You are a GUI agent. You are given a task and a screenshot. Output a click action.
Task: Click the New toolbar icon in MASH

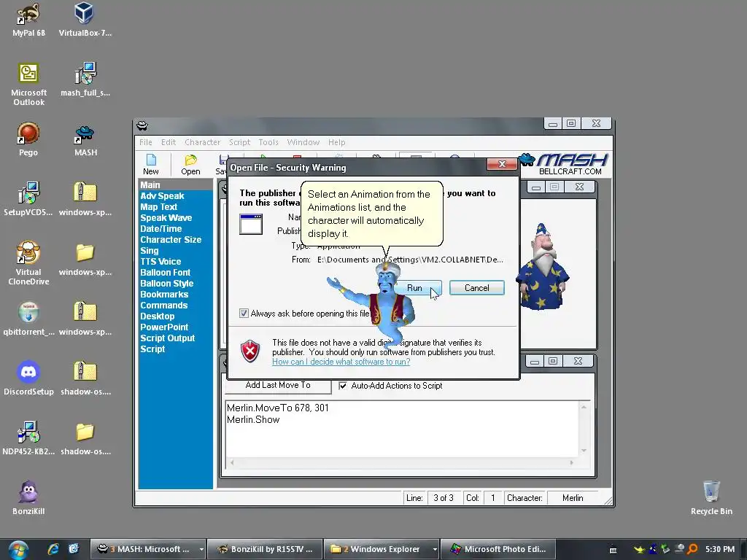click(x=150, y=164)
